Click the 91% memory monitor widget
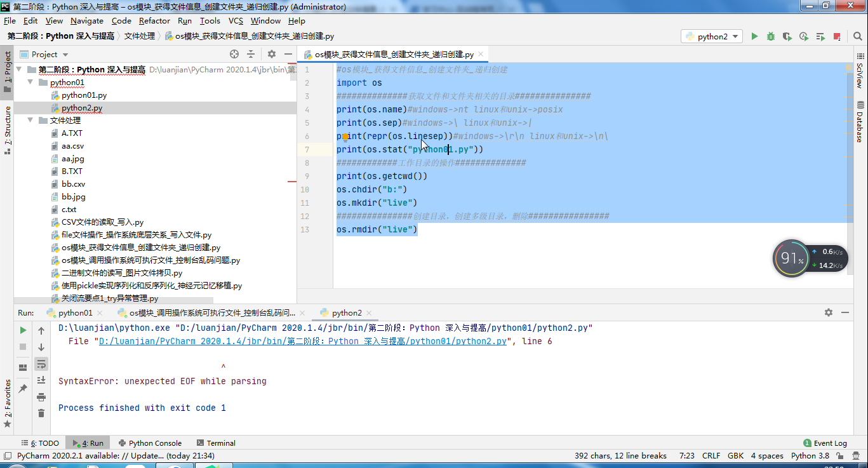 pos(792,258)
